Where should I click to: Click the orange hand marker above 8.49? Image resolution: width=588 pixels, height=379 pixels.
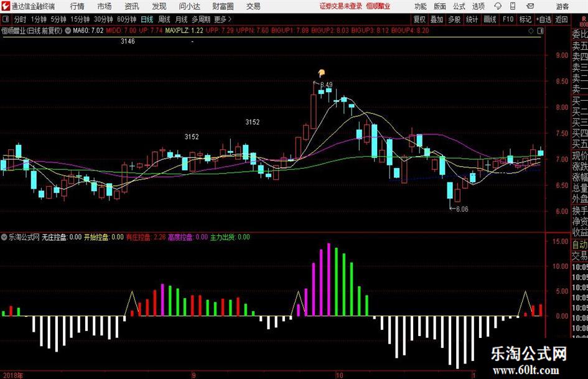coord(321,73)
